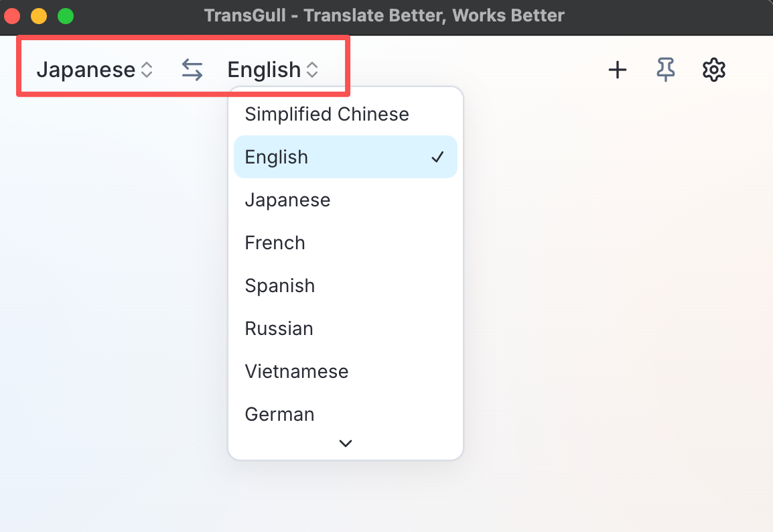
Task: Open a new translation with plus icon
Action: 617,69
